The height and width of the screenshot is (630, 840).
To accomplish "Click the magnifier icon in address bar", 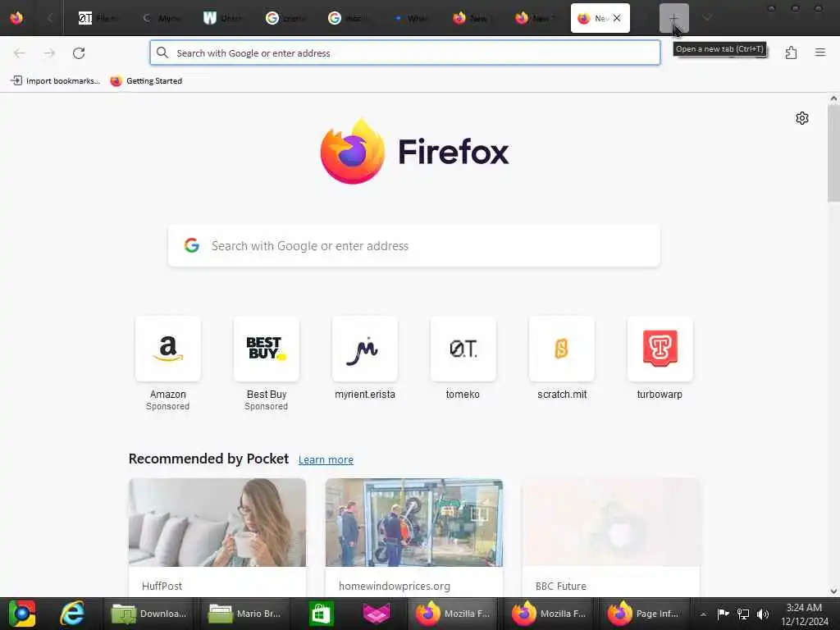I will pos(162,52).
